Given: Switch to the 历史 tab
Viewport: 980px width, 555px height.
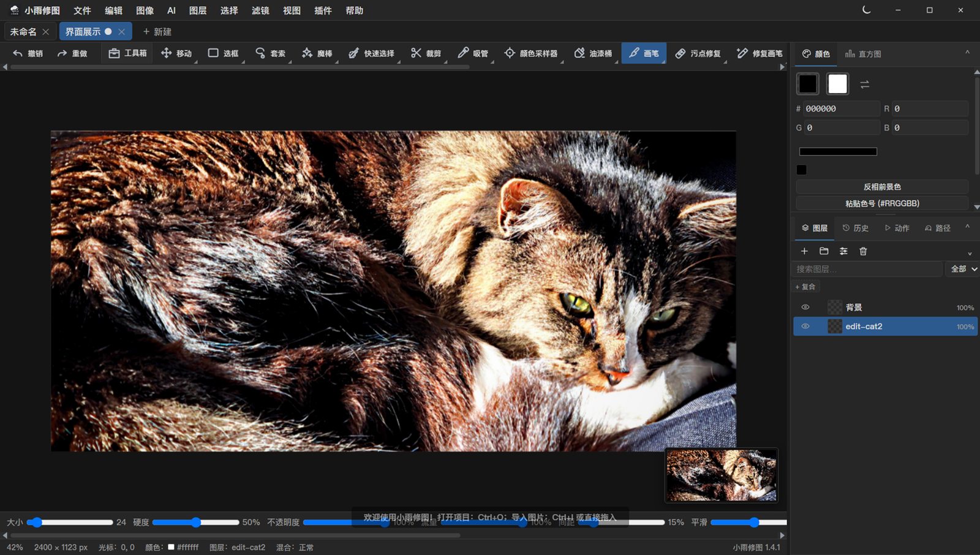Looking at the screenshot, I should pyautogui.click(x=855, y=228).
